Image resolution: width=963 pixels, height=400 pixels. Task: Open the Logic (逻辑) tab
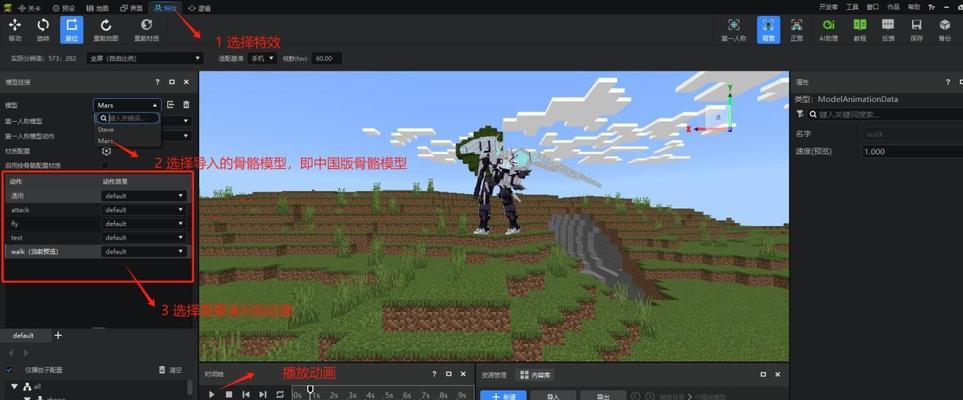click(199, 7)
